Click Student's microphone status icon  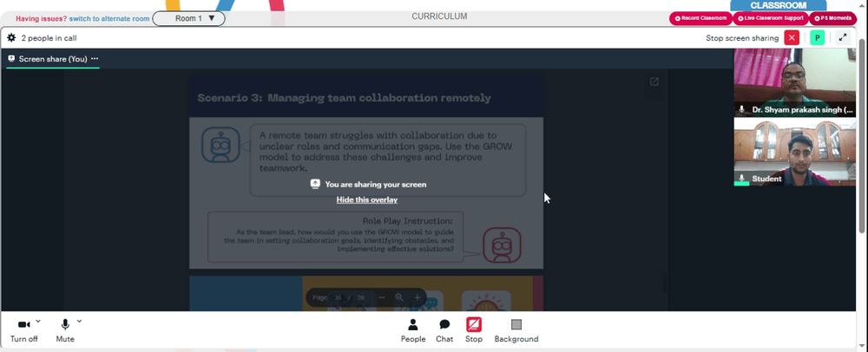coord(742,178)
